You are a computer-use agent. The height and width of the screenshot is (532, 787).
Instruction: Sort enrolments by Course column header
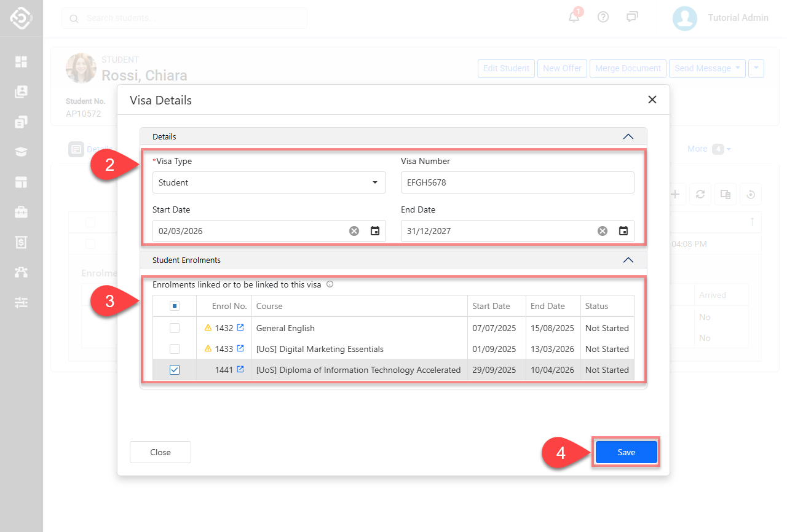pos(269,306)
